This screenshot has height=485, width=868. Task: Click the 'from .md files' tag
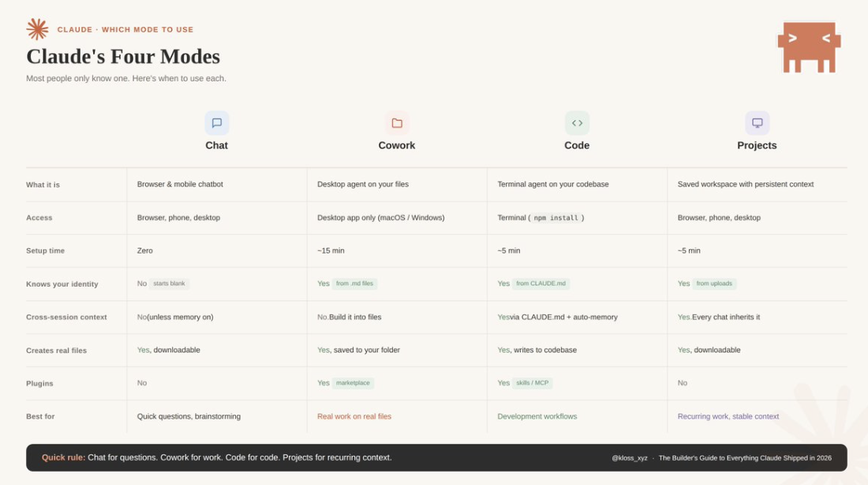tap(355, 284)
